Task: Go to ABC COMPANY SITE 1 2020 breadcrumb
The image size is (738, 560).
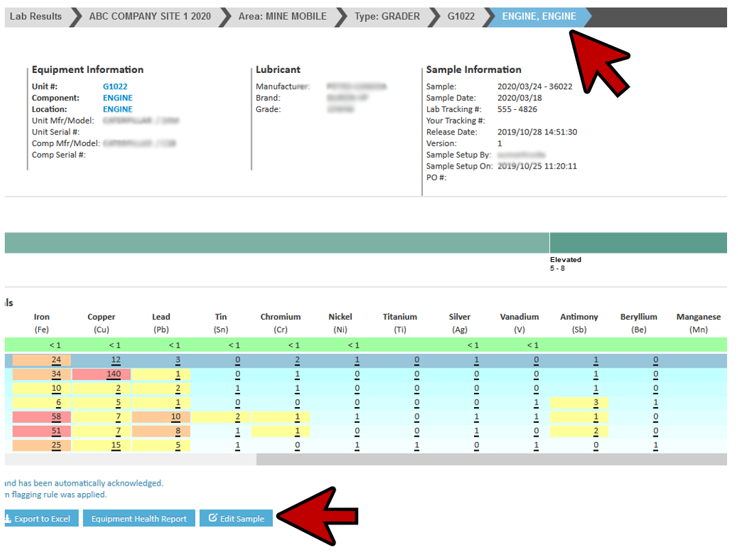Action: [x=149, y=16]
